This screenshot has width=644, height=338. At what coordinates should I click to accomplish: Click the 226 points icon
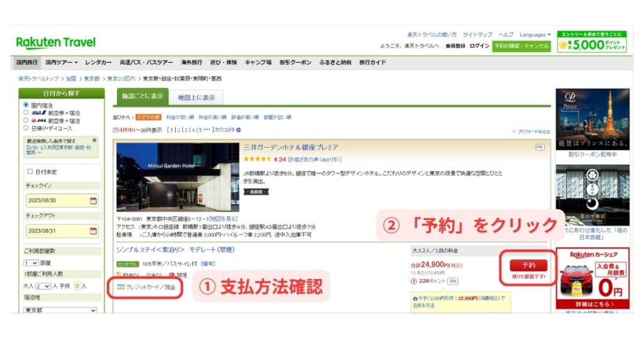coord(414,281)
